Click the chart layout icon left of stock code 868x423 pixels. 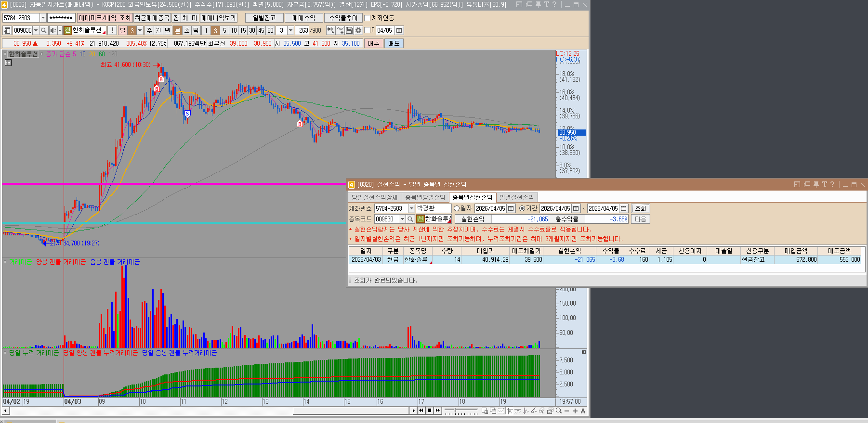click(7, 30)
